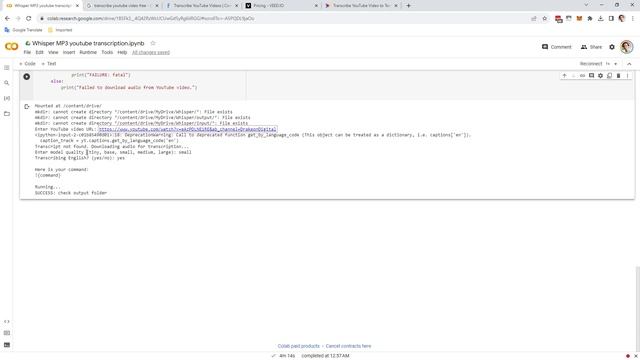Close the Whisper MP3 youtube transcription tab
Image resolution: width=640 pixels, height=360 pixels.
coord(77,6)
